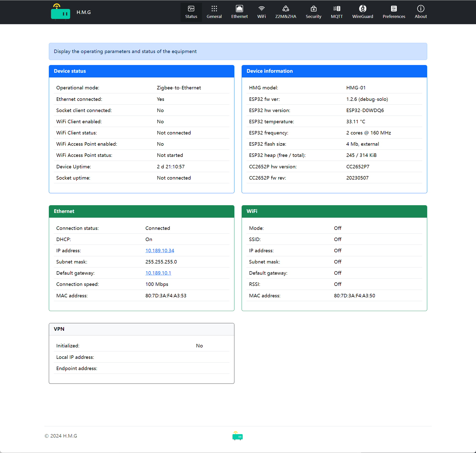Viewport: 476px width, 453px height.
Task: Open the About info icon
Action: click(420, 9)
